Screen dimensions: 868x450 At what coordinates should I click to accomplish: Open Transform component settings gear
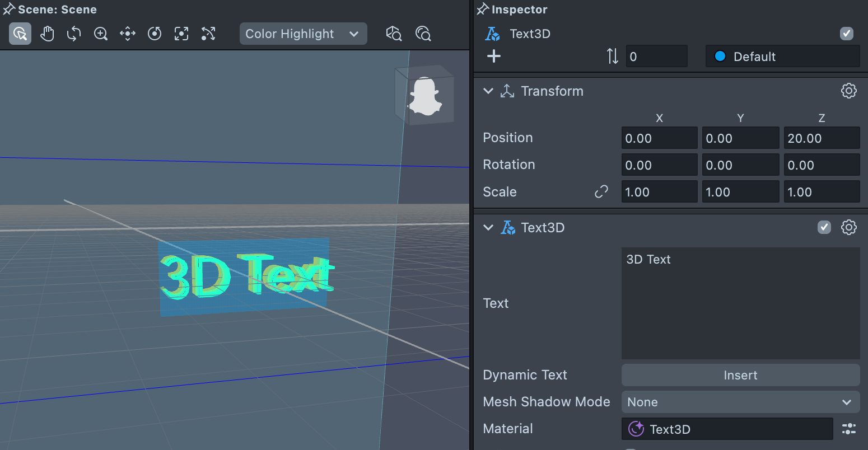point(848,91)
